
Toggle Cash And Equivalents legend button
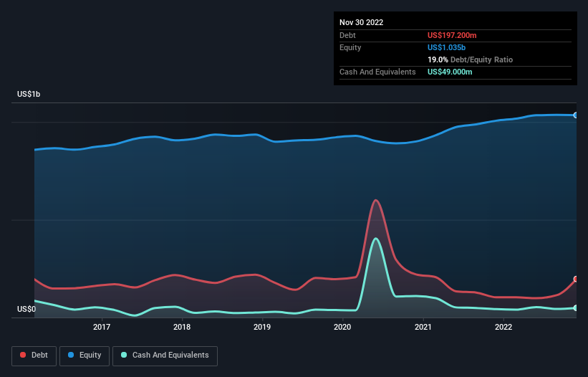[x=165, y=355]
